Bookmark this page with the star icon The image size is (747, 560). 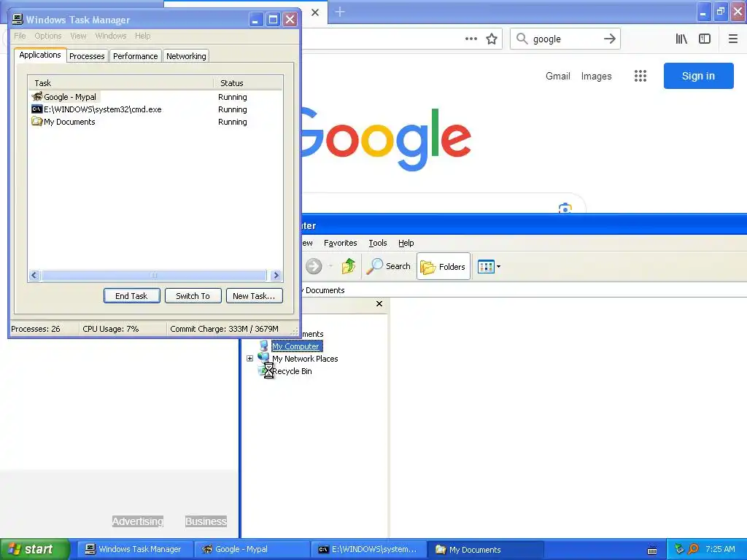click(x=492, y=39)
